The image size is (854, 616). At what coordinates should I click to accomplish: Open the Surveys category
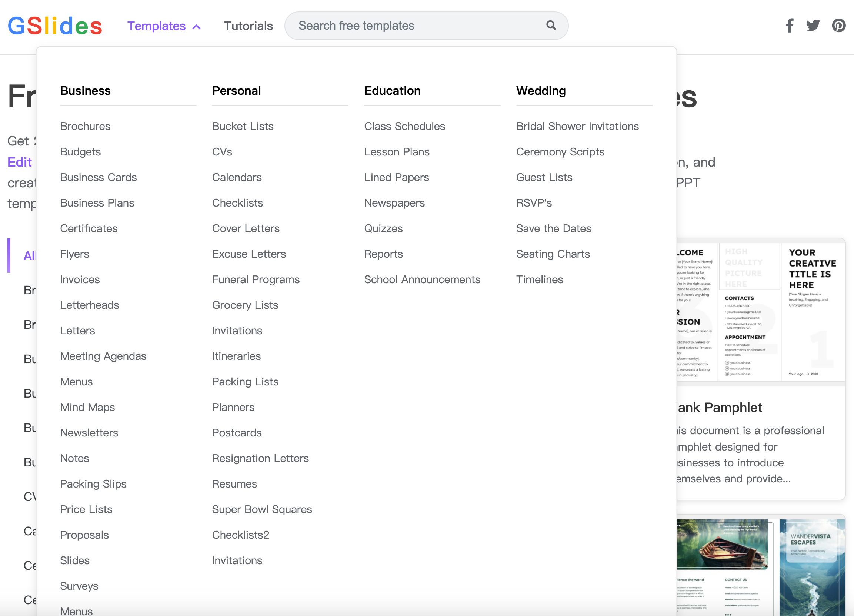[79, 586]
